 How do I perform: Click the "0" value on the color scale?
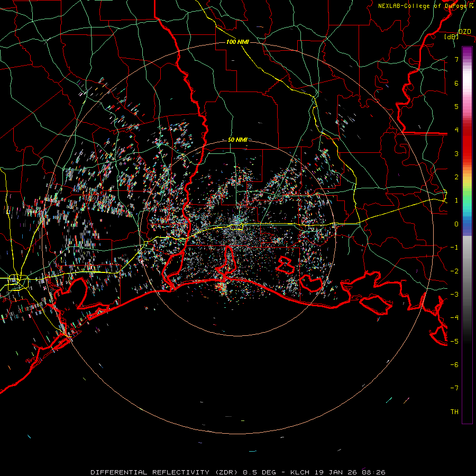point(456,224)
